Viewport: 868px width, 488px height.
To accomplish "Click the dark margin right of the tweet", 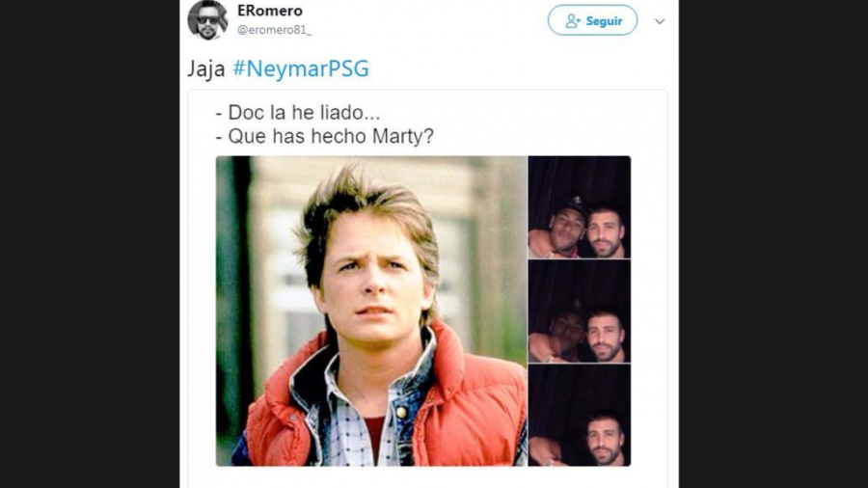I will 773,244.
